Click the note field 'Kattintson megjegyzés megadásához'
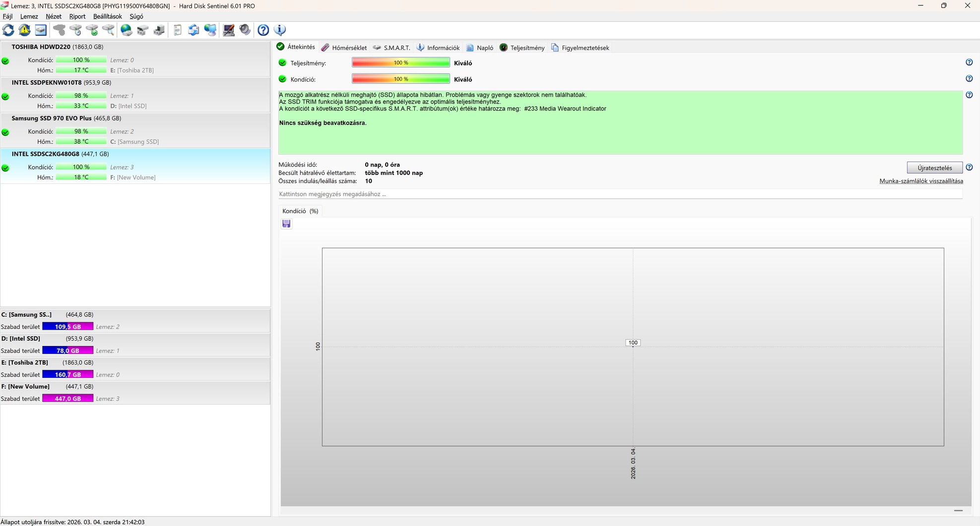 pyautogui.click(x=620, y=194)
